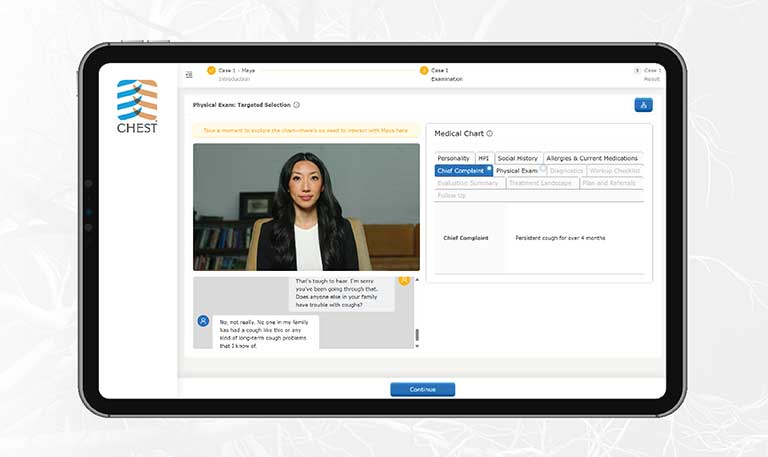The image size is (768, 457).
Task: Open the Workup Checklist tab
Action: pyautogui.click(x=615, y=170)
